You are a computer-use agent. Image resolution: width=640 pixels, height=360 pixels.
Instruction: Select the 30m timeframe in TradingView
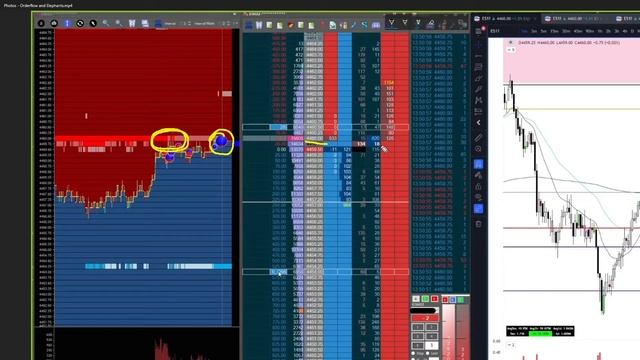[566, 31]
